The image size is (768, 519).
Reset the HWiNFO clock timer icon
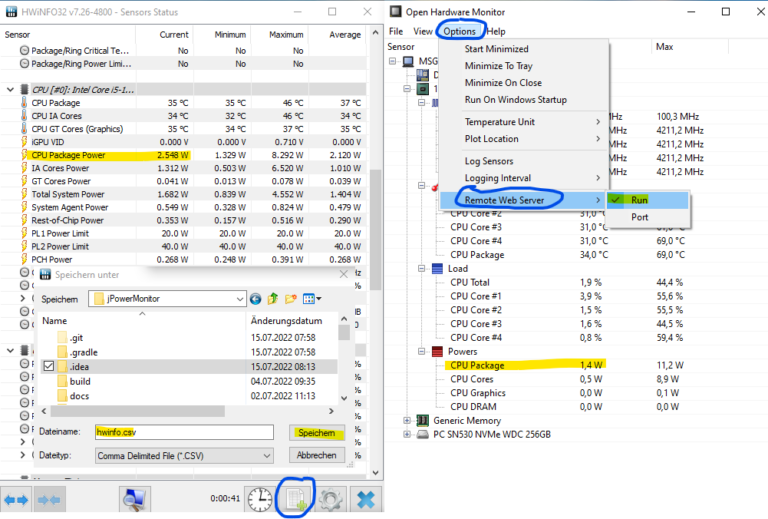pyautogui.click(x=260, y=500)
